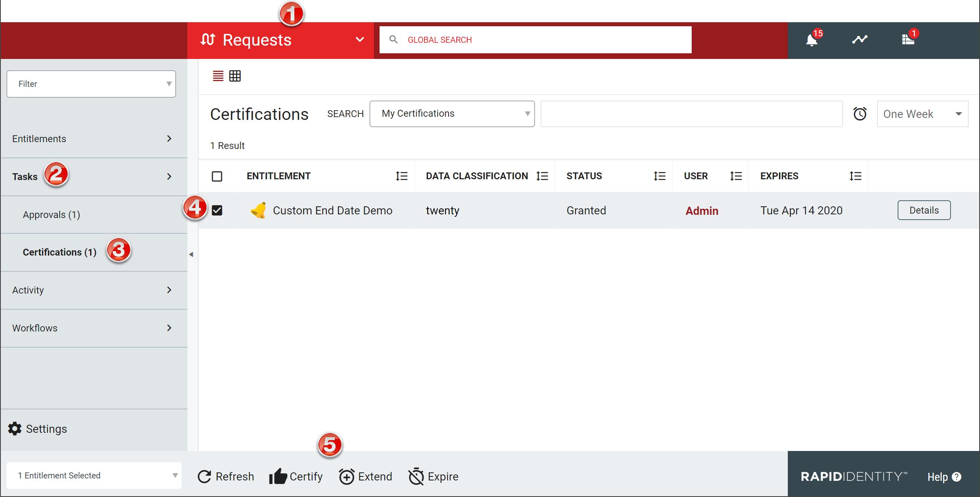Sort by Expires column icon
Screen dimensions: 980x497
pos(855,176)
